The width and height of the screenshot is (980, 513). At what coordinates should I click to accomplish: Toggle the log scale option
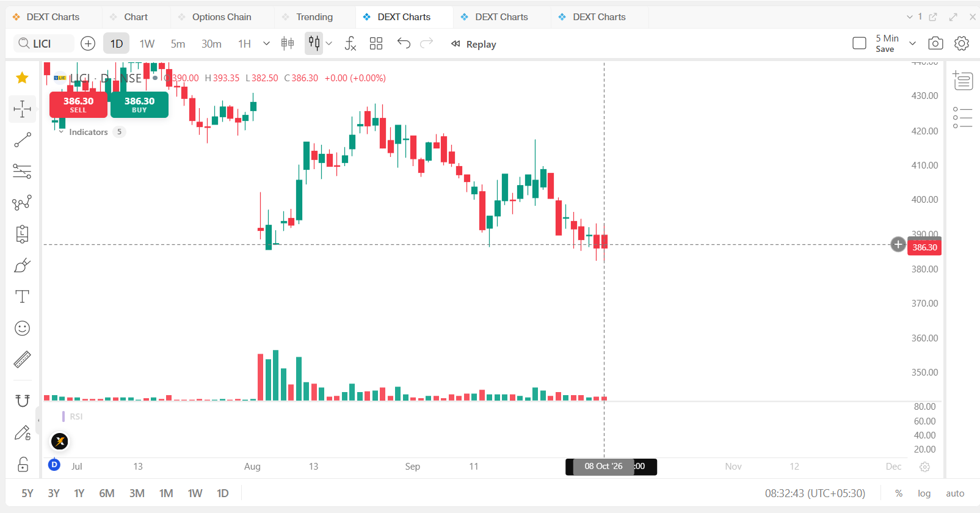924,493
